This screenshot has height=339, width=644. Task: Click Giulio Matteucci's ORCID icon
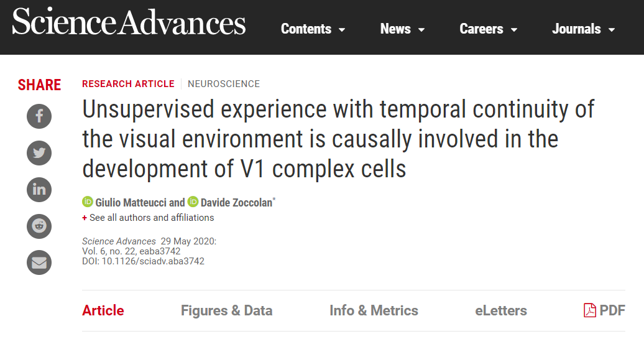(87, 202)
